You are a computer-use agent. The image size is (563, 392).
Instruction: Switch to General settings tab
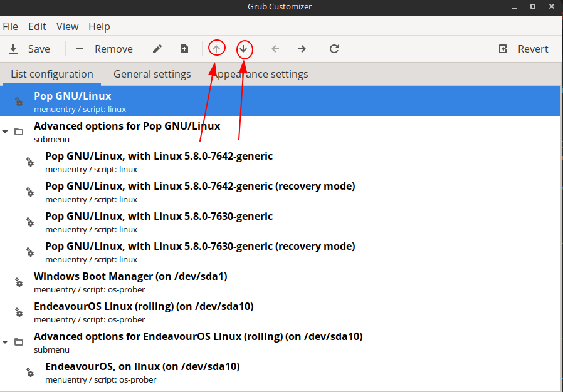point(152,75)
